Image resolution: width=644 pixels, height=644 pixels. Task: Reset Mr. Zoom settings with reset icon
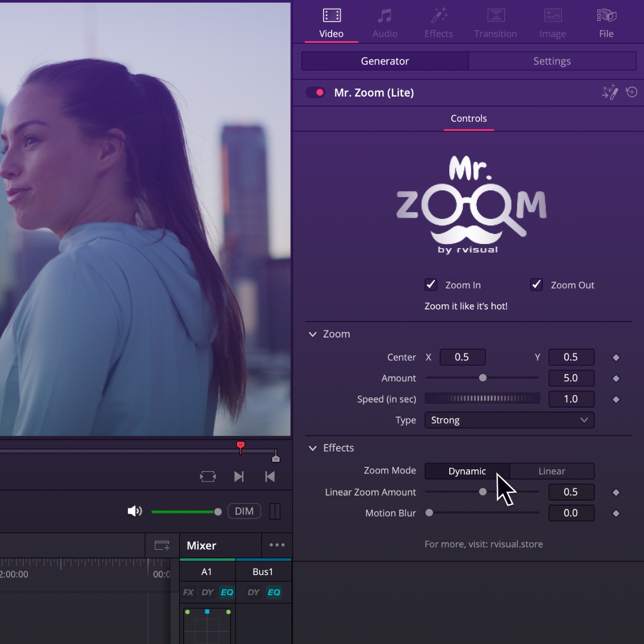click(631, 92)
